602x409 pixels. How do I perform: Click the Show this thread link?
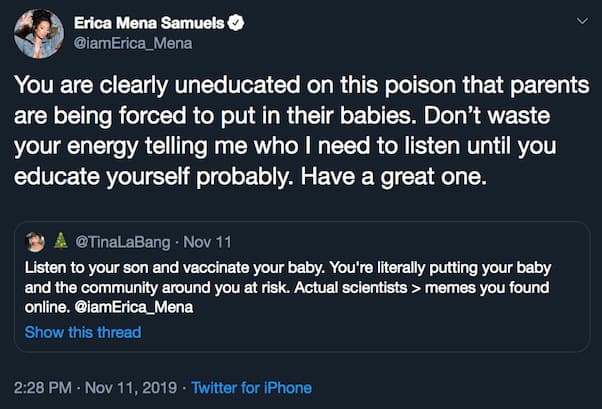point(82,331)
